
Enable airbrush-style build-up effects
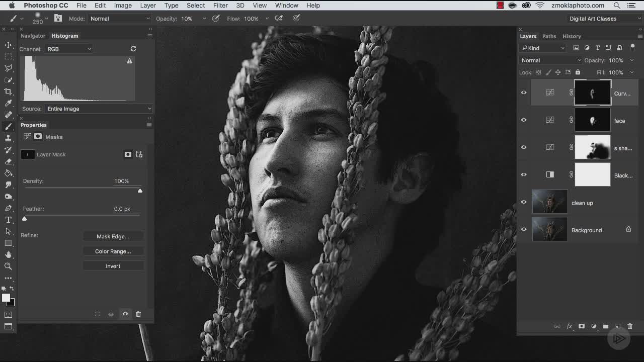(278, 18)
